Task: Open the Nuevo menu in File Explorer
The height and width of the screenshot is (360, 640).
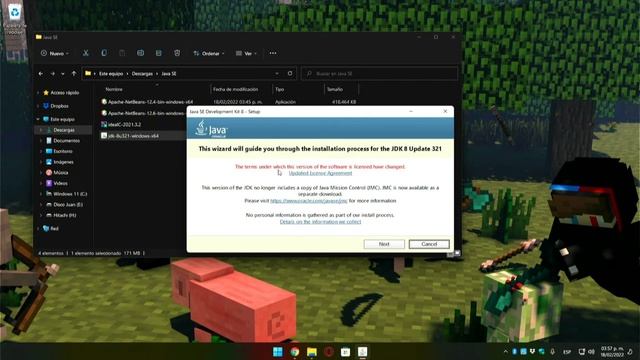Action: [x=55, y=53]
